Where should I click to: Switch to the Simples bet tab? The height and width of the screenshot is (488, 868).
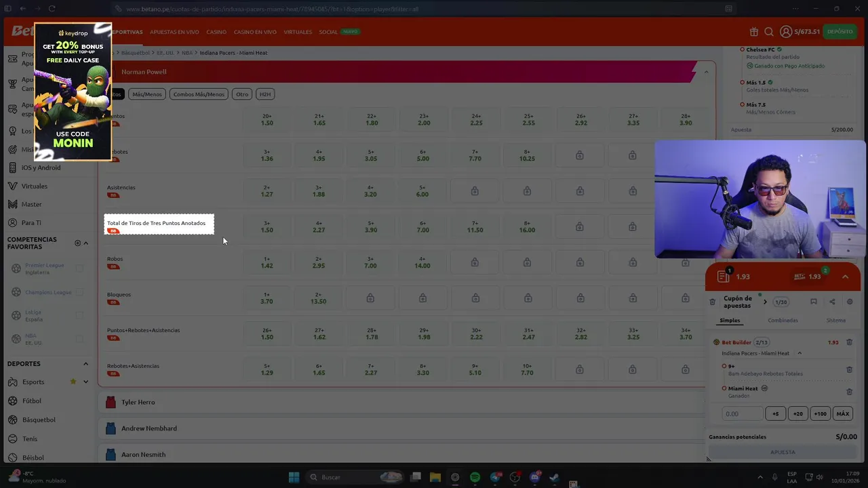click(x=730, y=320)
